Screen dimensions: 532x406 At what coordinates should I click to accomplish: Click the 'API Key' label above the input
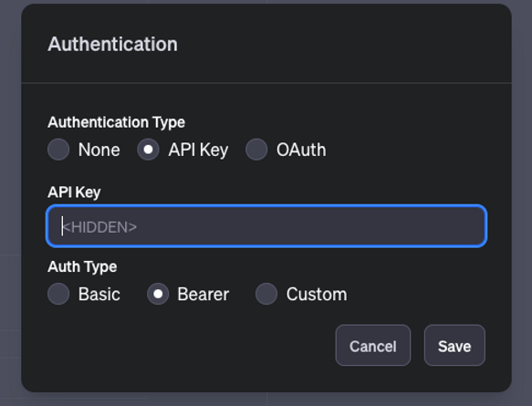pyautogui.click(x=74, y=193)
